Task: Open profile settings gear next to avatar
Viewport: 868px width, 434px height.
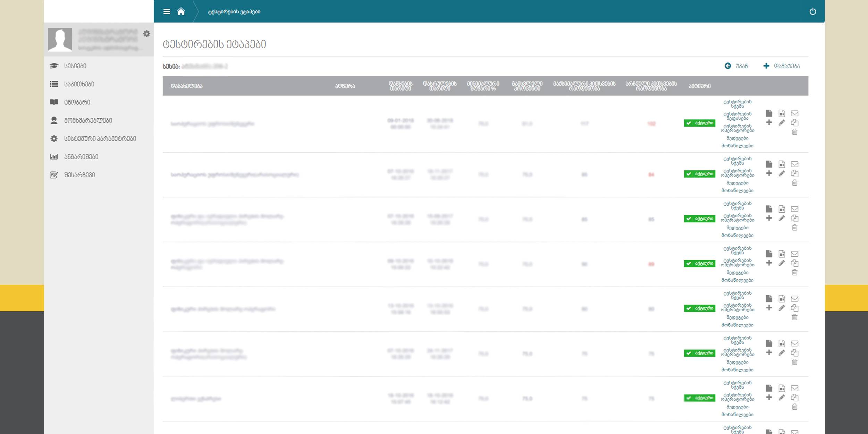Action: point(147,34)
